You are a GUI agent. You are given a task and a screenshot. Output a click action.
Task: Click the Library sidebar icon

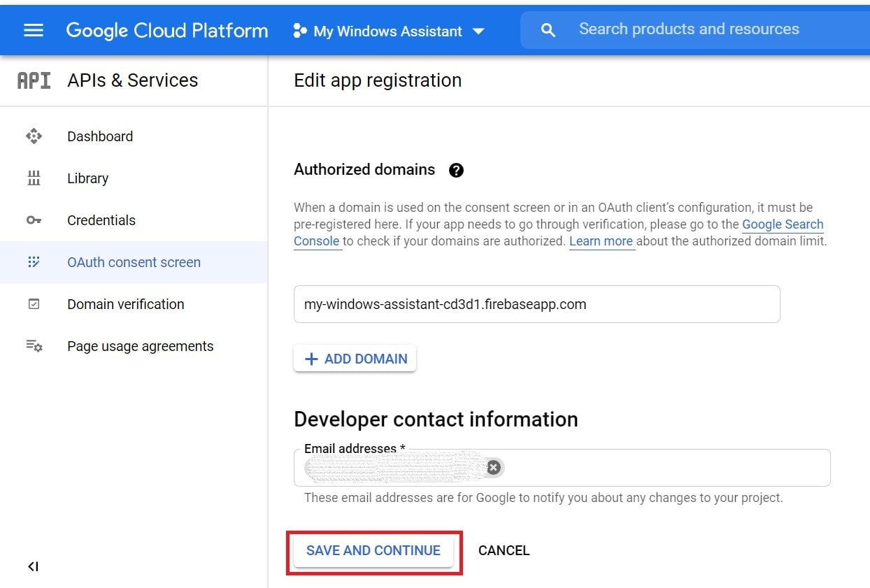(x=34, y=178)
